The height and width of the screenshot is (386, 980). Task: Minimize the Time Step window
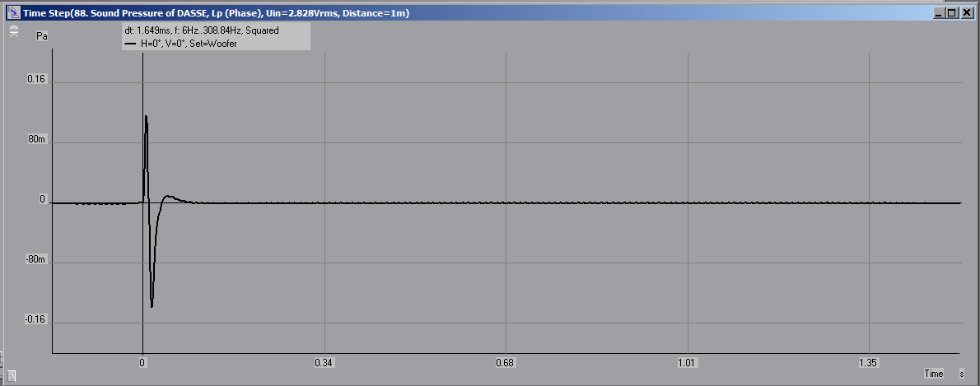(940, 12)
